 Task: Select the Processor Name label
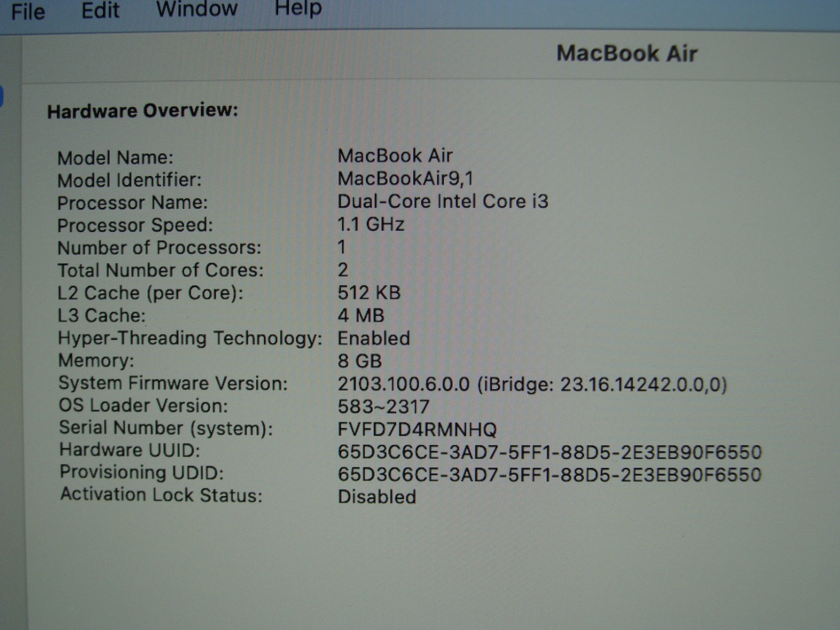coord(132,203)
